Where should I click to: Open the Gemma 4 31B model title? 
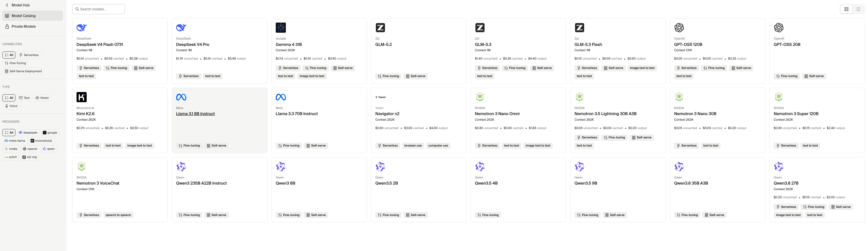pos(289,44)
